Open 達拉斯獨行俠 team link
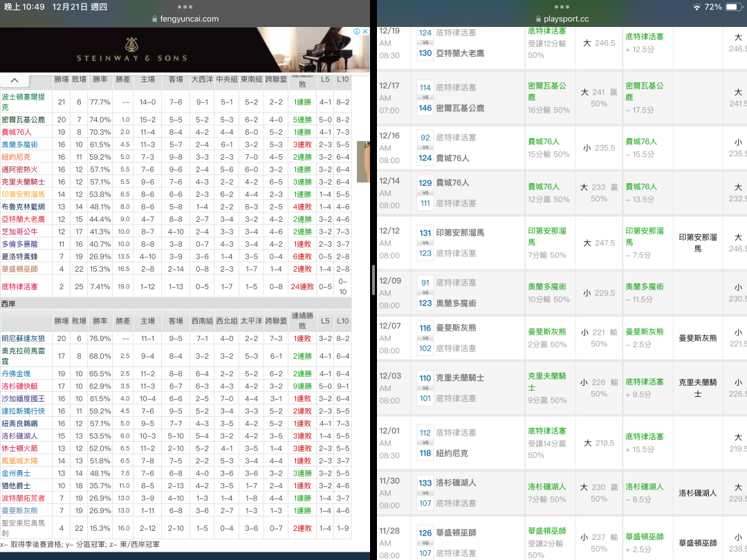Viewport: 747px width, 560px height. 24,411
